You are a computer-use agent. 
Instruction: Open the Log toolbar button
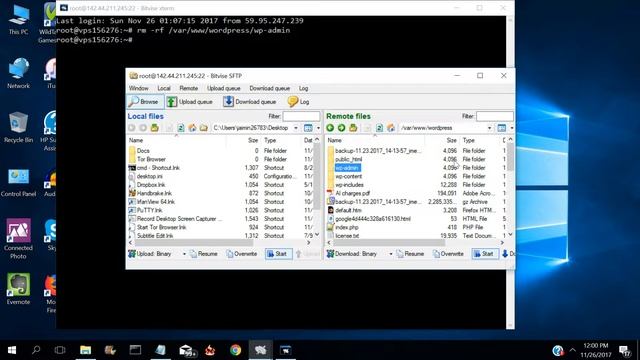point(298,102)
